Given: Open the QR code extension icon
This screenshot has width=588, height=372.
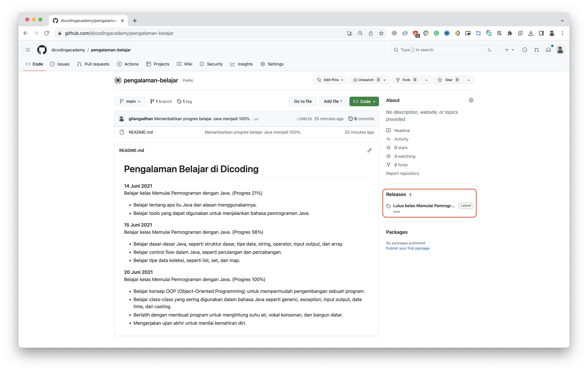Looking at the screenshot, I should point(499,33).
